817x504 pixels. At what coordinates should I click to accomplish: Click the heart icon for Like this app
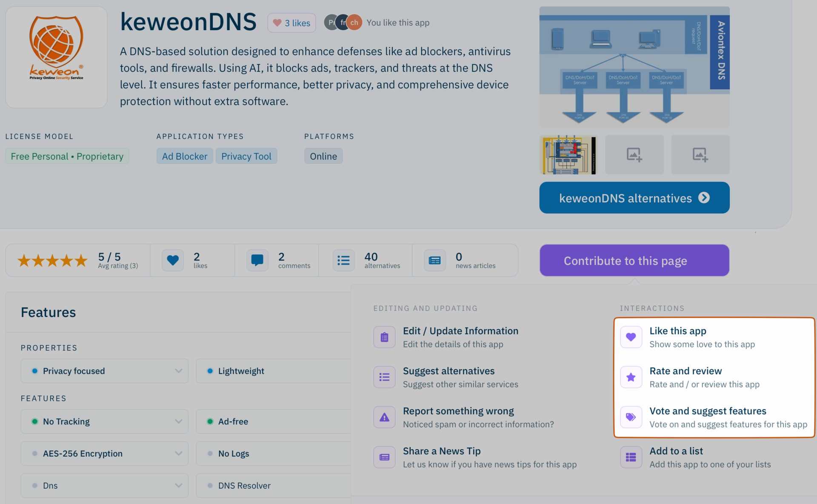631,337
